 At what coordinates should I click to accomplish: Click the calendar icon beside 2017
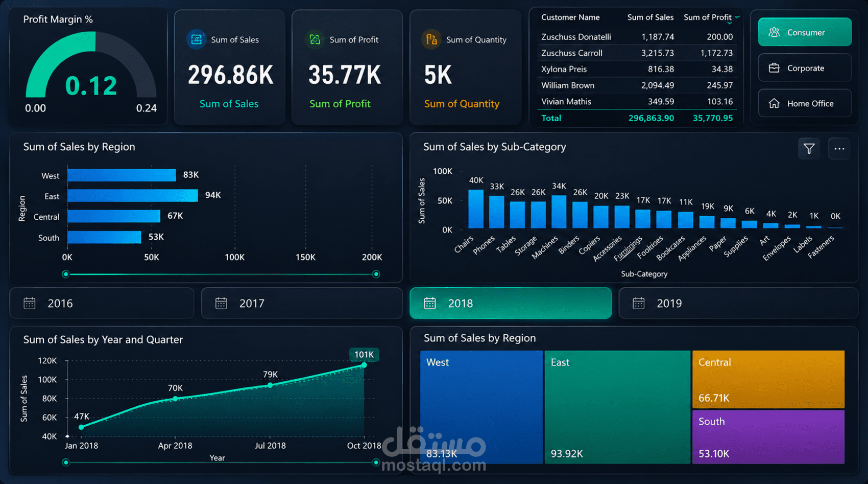[x=221, y=303]
